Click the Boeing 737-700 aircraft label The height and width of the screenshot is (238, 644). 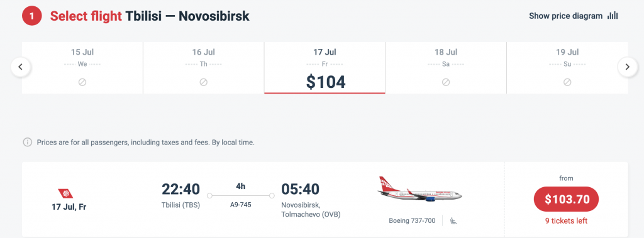pyautogui.click(x=412, y=221)
